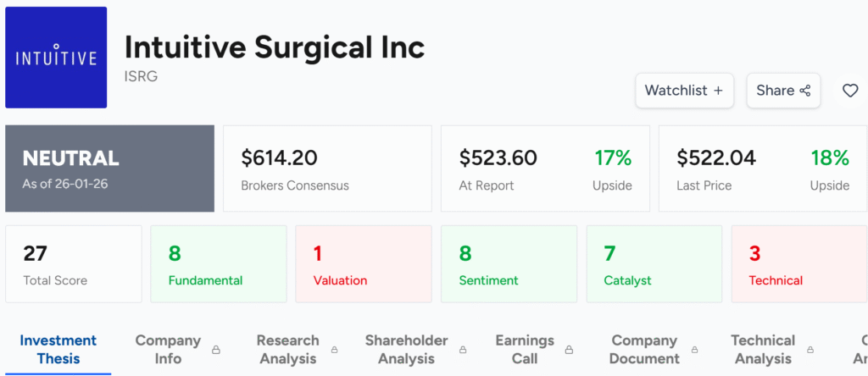Click the heart favorite icon
868x376 pixels.
[x=849, y=91]
